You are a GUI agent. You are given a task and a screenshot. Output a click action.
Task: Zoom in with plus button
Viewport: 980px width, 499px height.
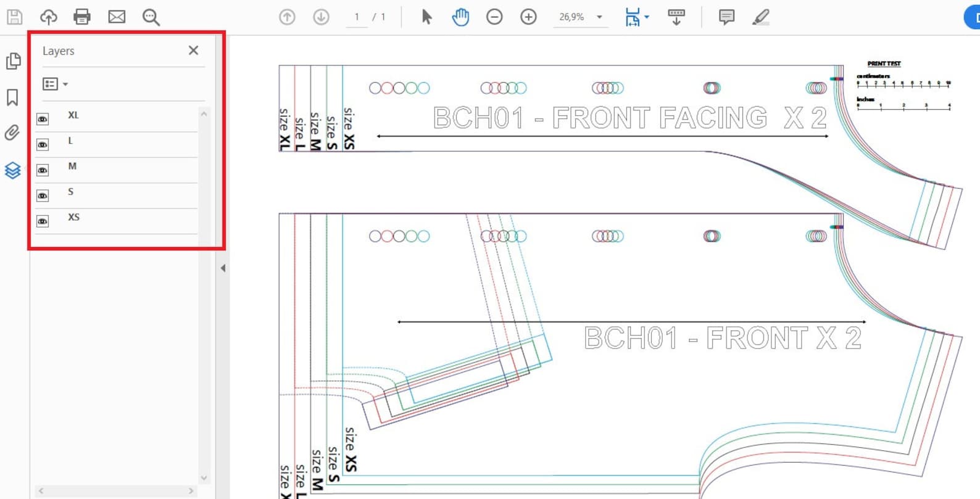pyautogui.click(x=528, y=17)
